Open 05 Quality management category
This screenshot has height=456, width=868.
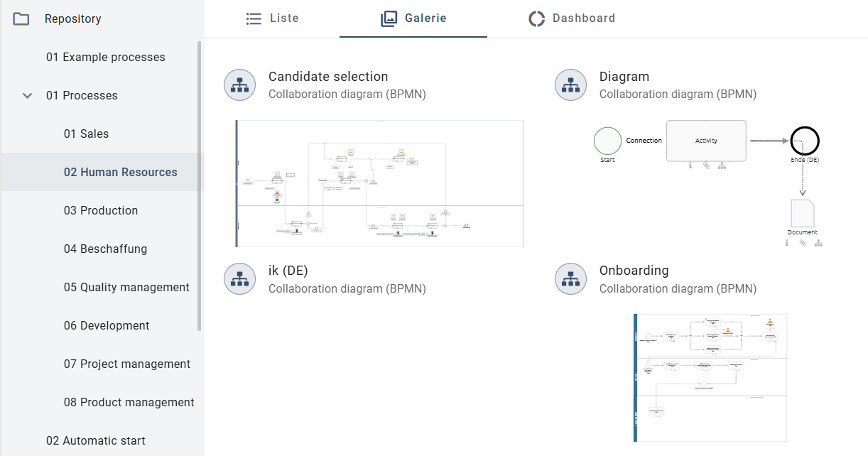coord(126,287)
